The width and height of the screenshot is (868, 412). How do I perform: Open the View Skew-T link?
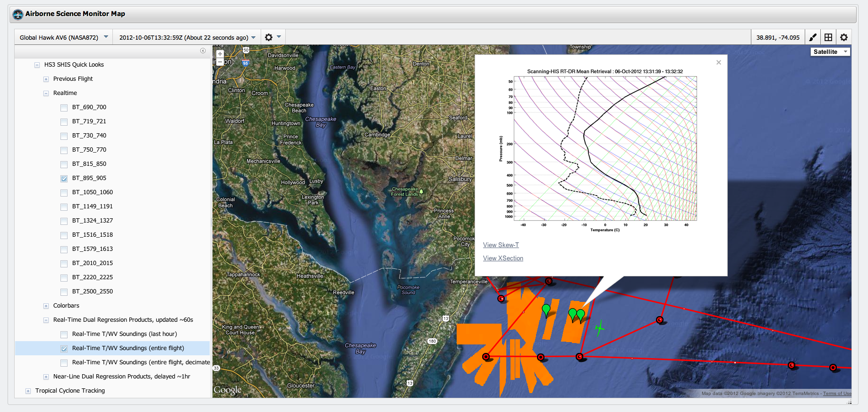(501, 245)
